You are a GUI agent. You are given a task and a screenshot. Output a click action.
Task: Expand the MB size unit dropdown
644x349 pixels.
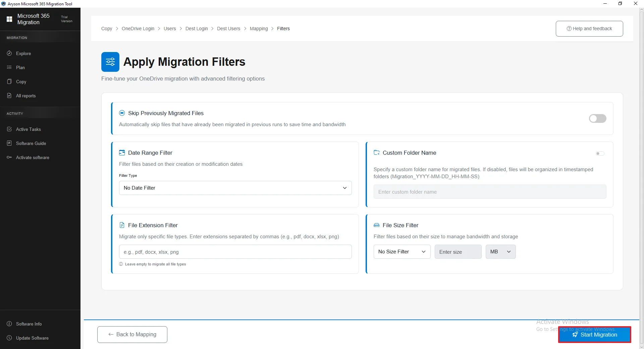pos(500,252)
